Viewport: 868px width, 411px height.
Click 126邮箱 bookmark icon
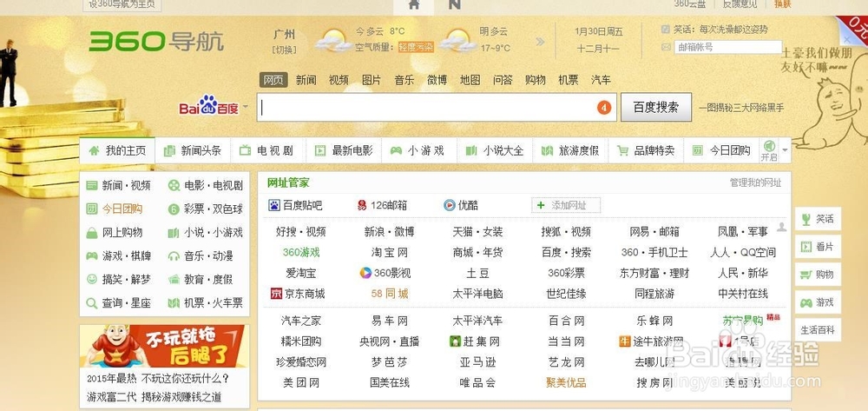[362, 205]
